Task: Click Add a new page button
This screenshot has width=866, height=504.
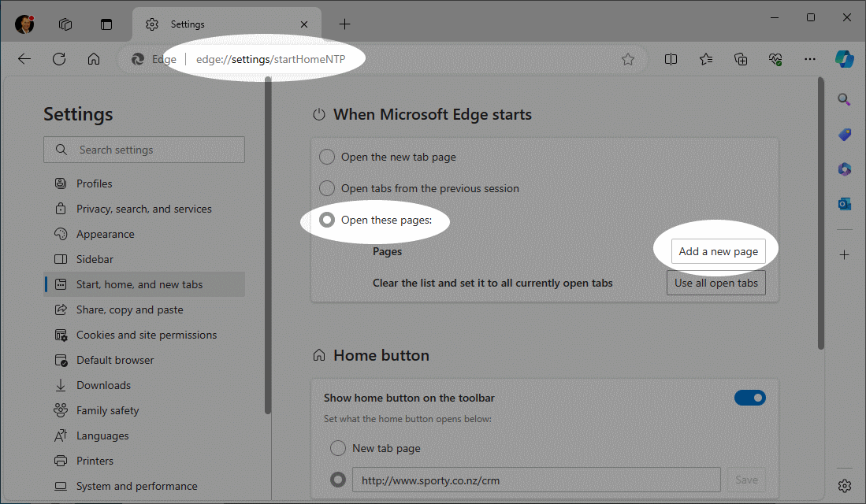Action: 718,251
